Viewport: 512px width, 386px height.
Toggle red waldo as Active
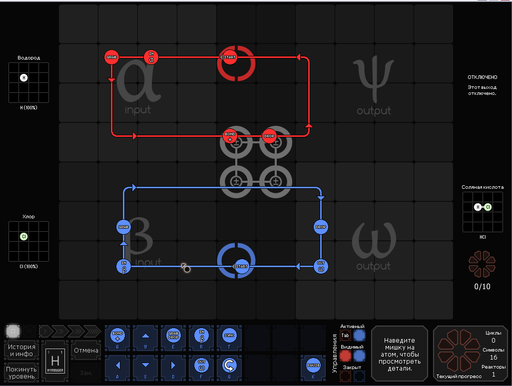(345, 335)
